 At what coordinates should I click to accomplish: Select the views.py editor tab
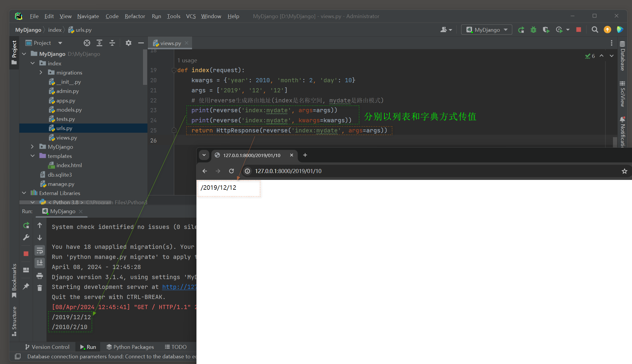point(170,43)
